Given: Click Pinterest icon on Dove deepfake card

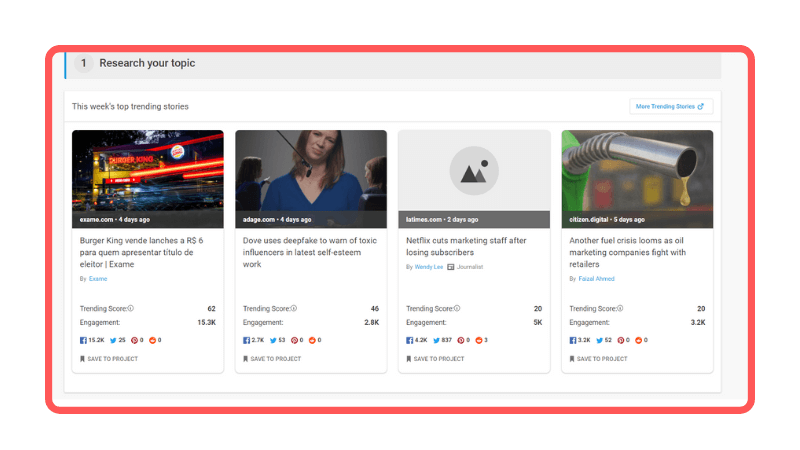Looking at the screenshot, I should tap(294, 340).
